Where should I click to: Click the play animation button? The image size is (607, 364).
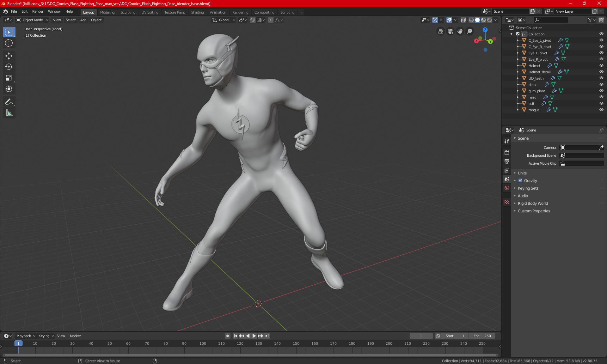254,336
